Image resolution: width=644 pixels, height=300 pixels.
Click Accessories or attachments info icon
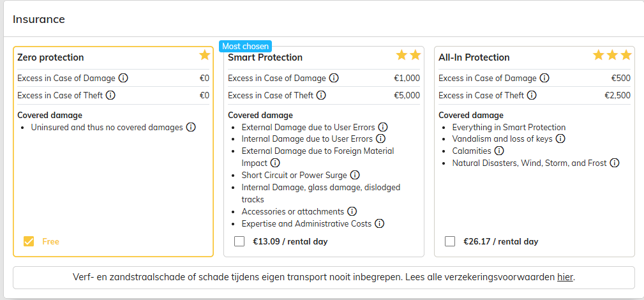(352, 211)
